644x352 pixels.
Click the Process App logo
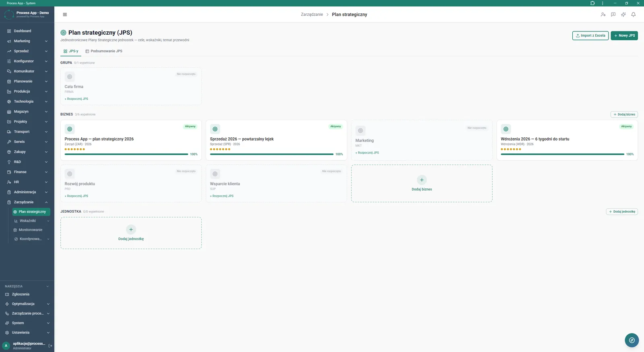pos(9,14)
